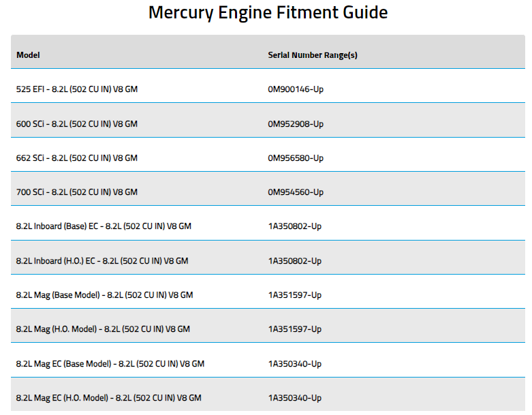Select 8.2L Mag EC (Base Model) entry
Viewport: 532px width, 415px height.
click(x=110, y=364)
